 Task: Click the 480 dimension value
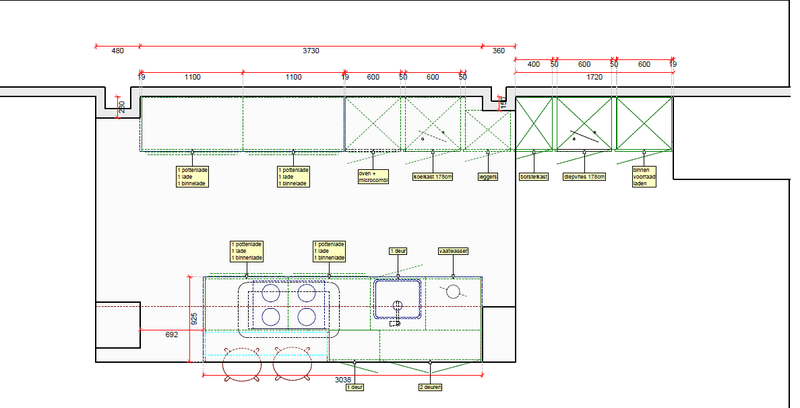tap(117, 50)
